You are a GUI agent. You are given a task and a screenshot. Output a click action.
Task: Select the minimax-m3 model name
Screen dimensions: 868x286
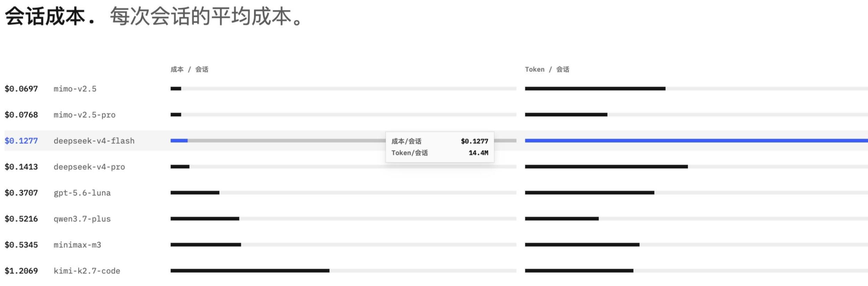(x=77, y=245)
